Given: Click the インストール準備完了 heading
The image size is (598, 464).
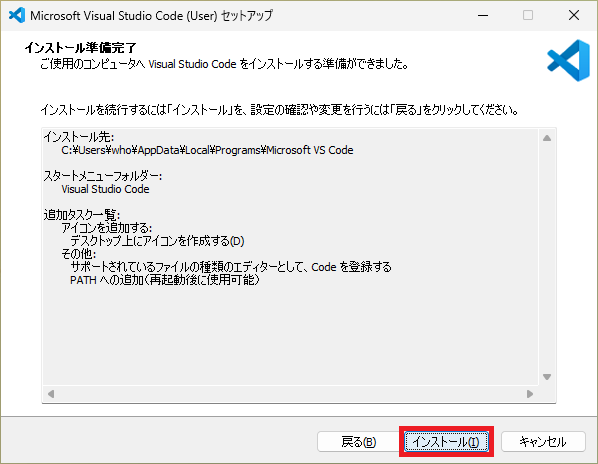Looking at the screenshot, I should tap(80, 48).
